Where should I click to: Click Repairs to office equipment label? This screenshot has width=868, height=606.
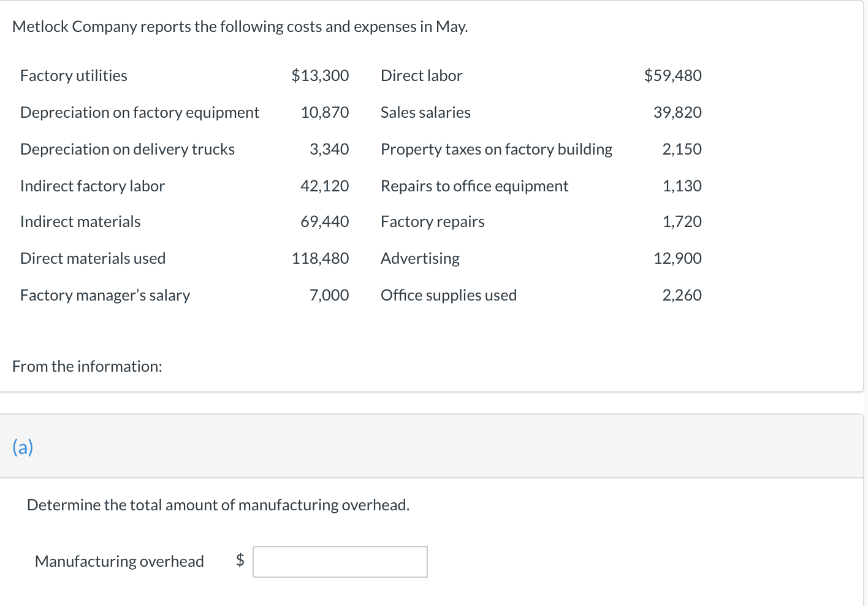[474, 186]
